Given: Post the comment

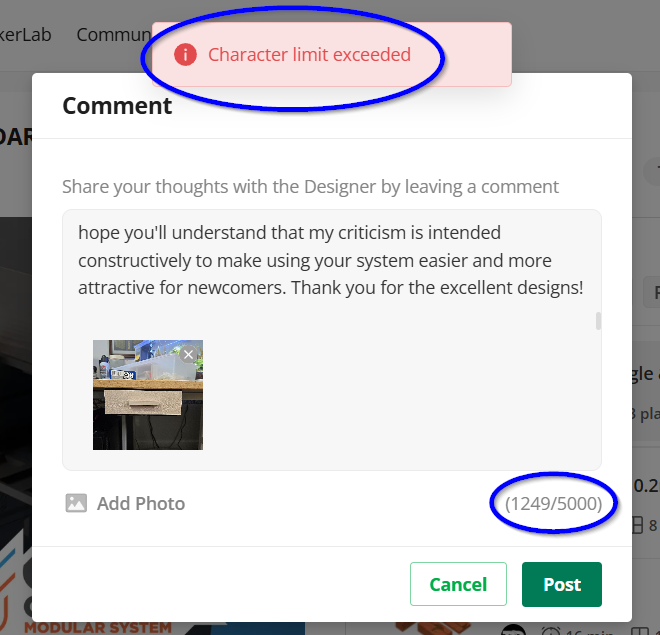Looking at the screenshot, I should tap(562, 584).
